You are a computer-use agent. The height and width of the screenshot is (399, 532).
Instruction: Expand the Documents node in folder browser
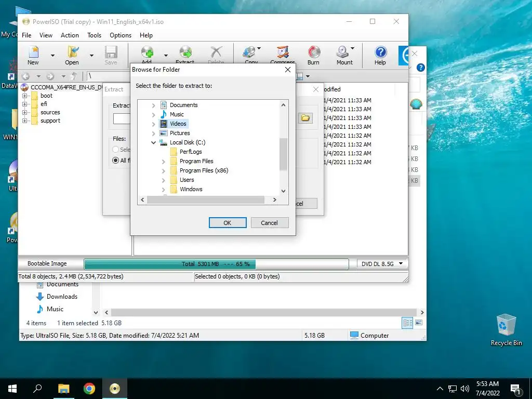click(x=153, y=105)
